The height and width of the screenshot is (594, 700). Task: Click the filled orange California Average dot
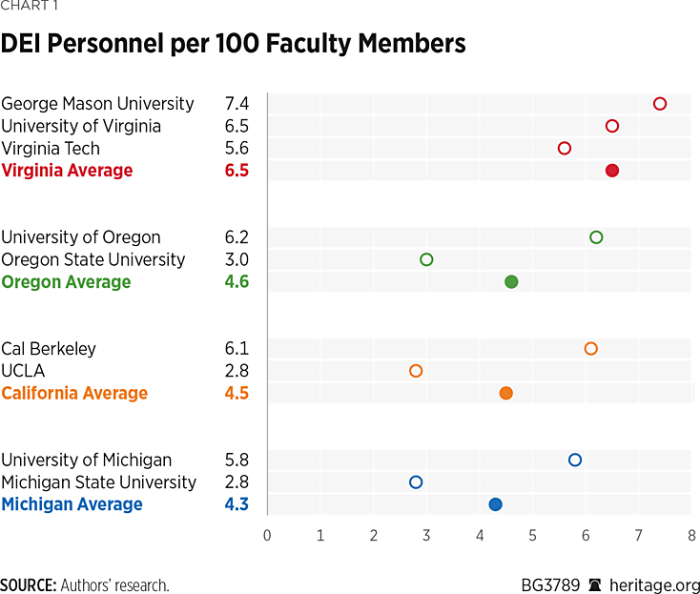pyautogui.click(x=506, y=393)
